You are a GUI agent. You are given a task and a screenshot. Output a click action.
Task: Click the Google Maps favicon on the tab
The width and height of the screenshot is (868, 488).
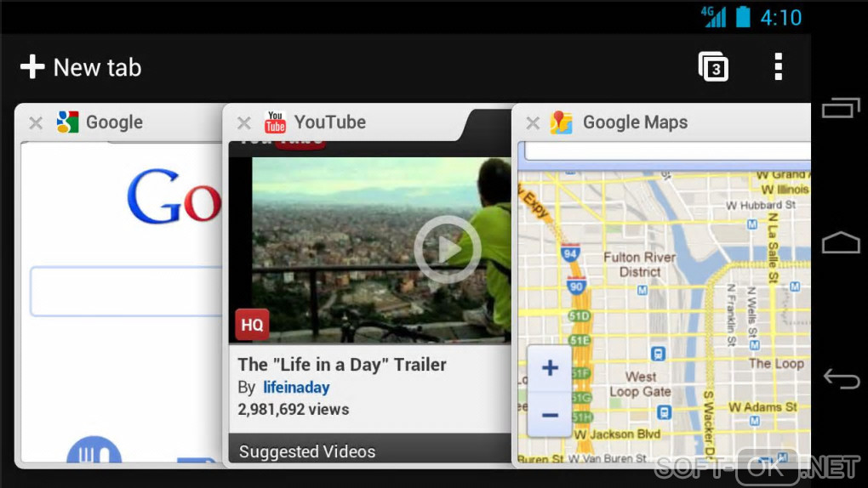562,122
